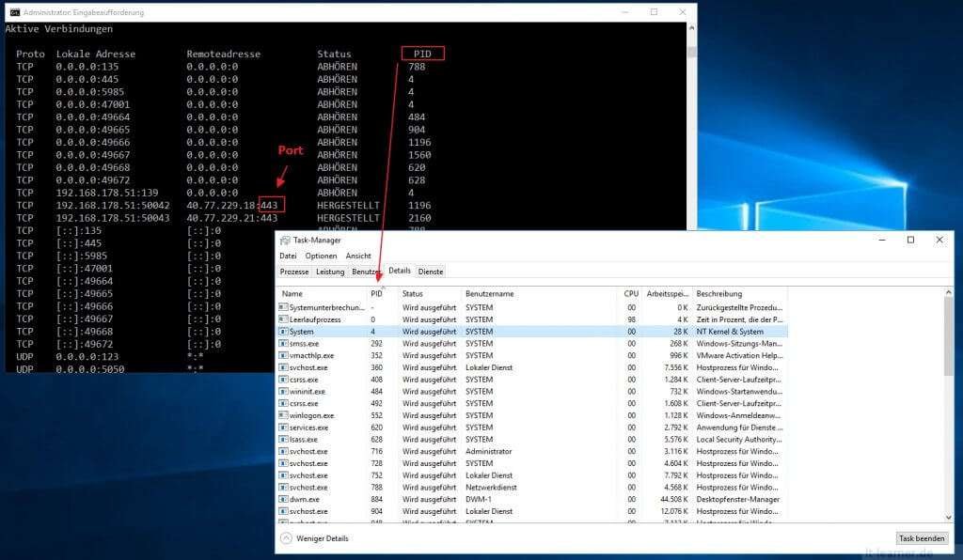The height and width of the screenshot is (560, 963).
Task: Switch to the Dienste tab
Action: [x=430, y=271]
